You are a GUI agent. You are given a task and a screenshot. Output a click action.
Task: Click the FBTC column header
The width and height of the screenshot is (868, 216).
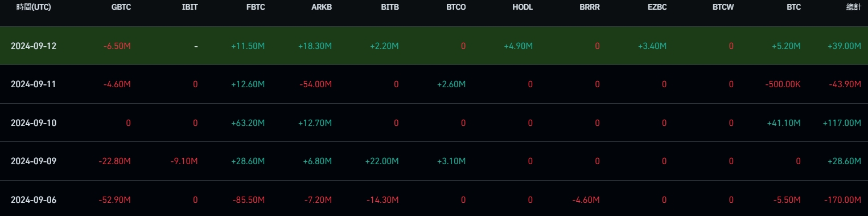[254, 7]
